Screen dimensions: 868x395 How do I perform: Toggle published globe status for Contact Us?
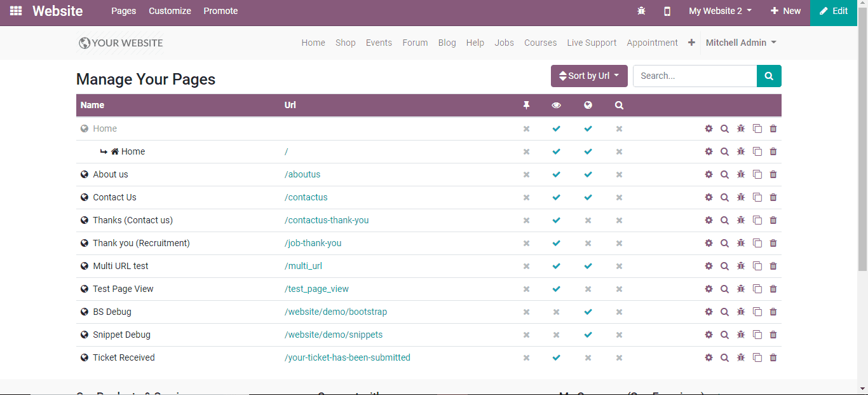[588, 197]
